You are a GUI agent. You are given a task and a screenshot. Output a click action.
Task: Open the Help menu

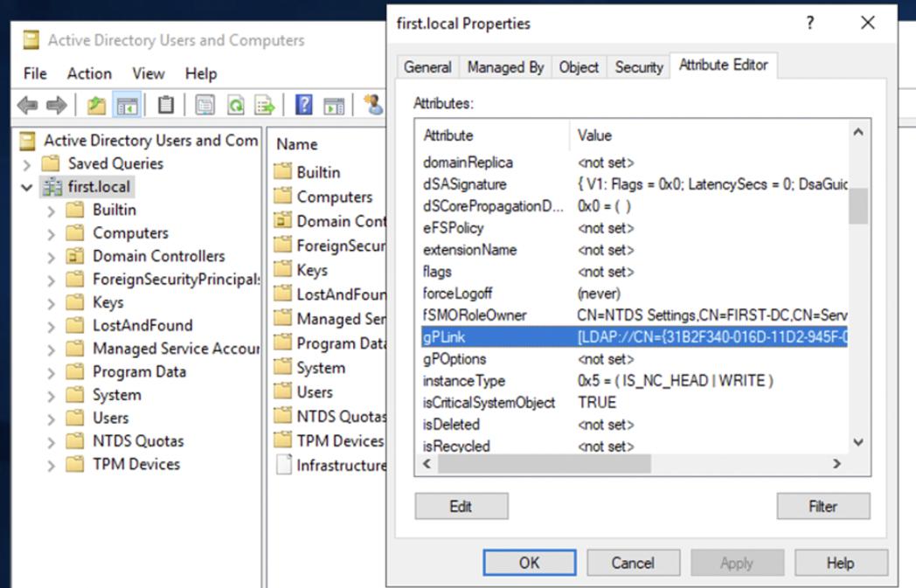point(201,73)
